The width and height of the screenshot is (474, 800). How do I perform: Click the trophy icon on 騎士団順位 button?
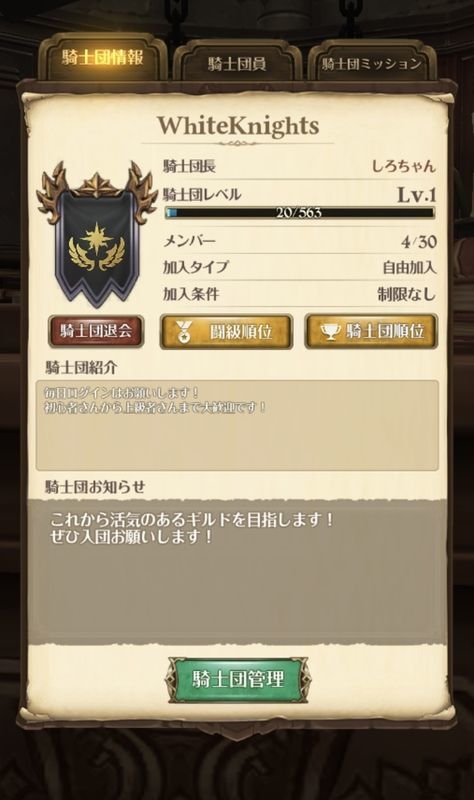pyautogui.click(x=330, y=332)
